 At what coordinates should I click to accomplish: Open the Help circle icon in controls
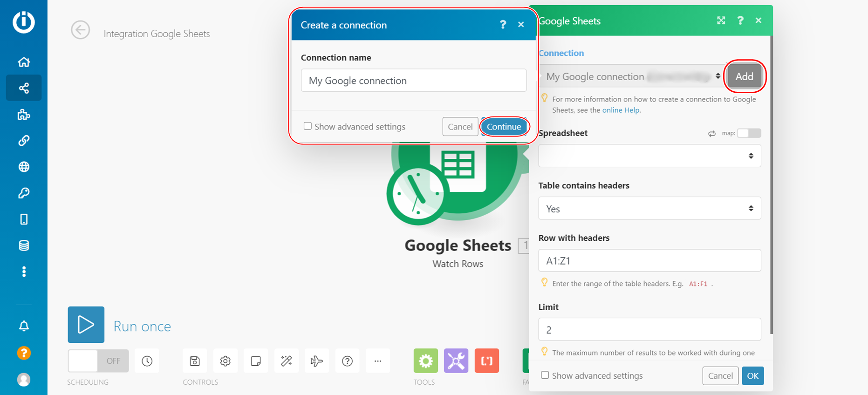[347, 361]
